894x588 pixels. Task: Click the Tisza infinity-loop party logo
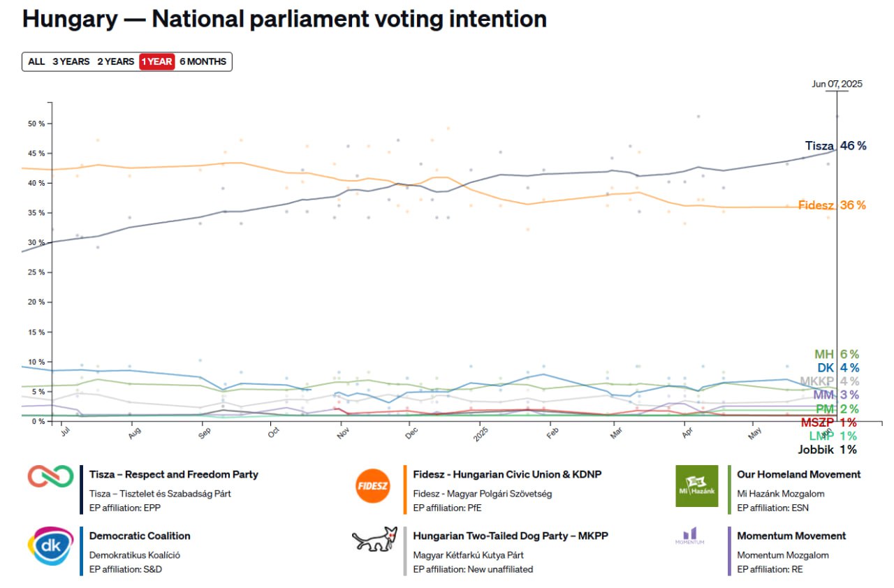point(50,477)
